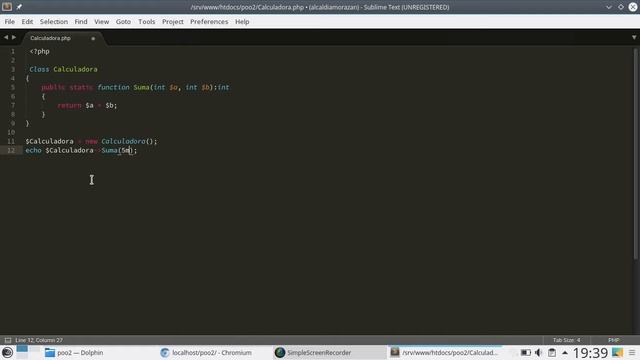Switch to poo2 — Dolphin window
640x360 pixels.
(74, 352)
